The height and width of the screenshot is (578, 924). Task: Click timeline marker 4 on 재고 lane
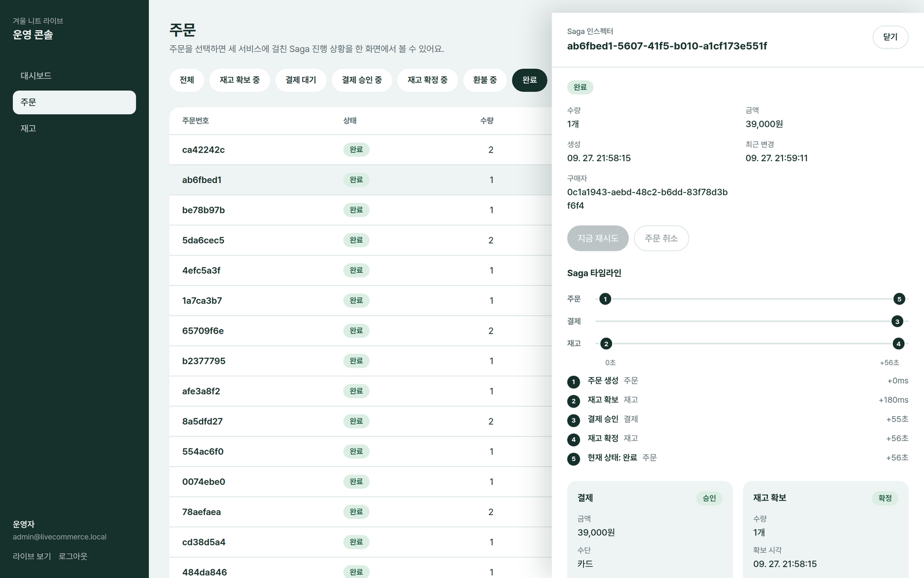coord(898,343)
